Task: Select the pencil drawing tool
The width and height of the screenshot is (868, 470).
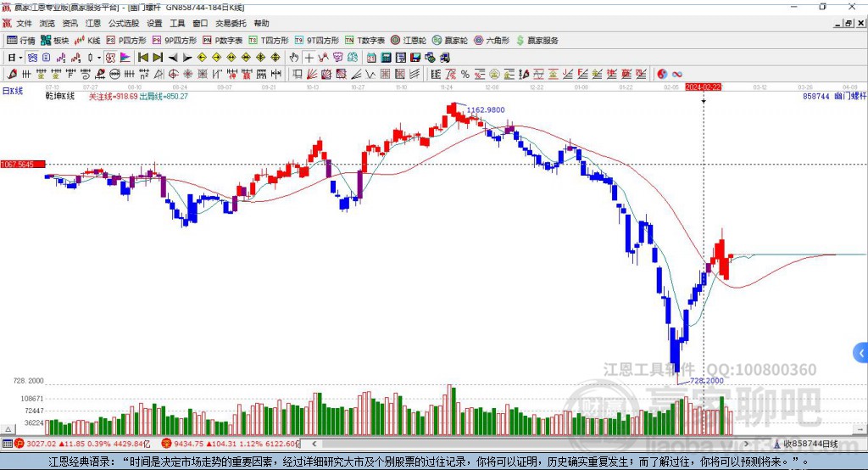Action: (x=12, y=74)
